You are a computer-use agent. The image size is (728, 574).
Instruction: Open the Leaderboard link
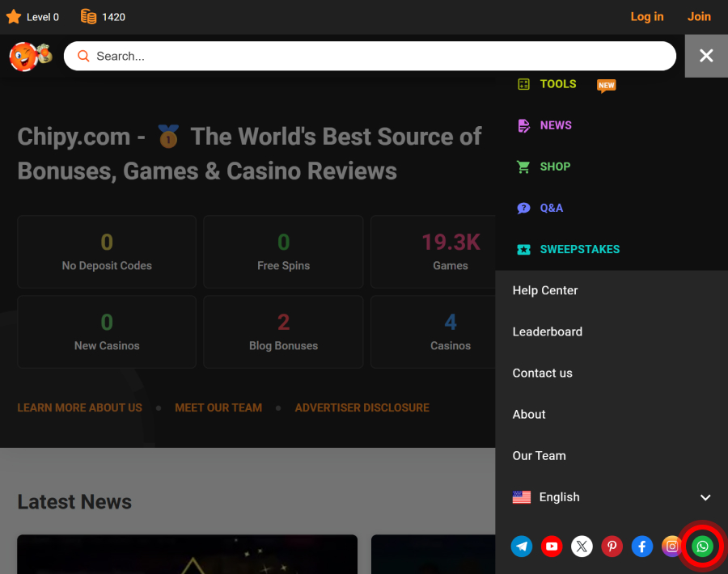548,331
